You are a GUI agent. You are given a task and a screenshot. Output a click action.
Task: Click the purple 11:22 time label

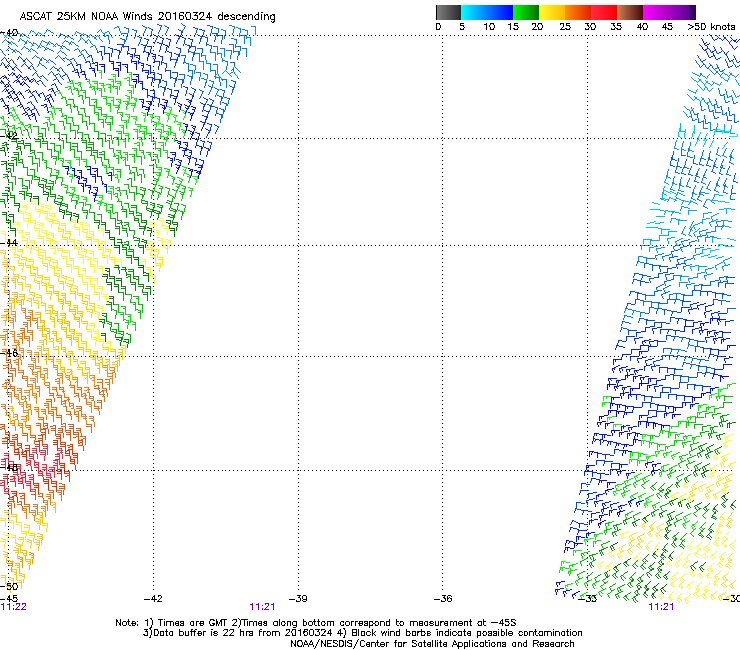point(14,607)
